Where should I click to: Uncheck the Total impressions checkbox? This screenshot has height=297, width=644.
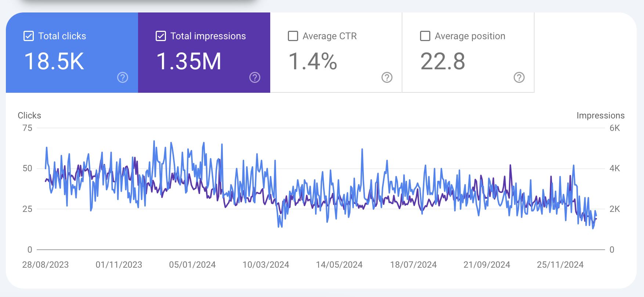[x=161, y=36]
